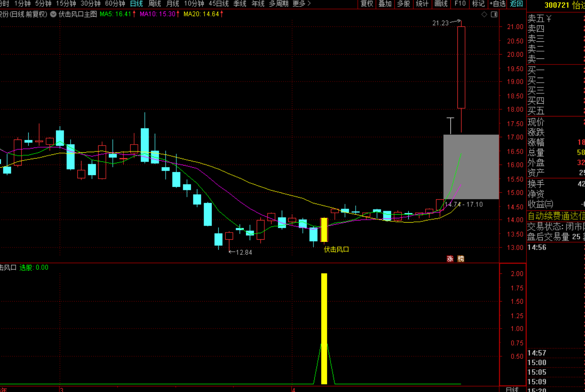The width and height of the screenshot is (585, 392).
Task: Click the tall red latest candlestick
Action: tap(461, 67)
